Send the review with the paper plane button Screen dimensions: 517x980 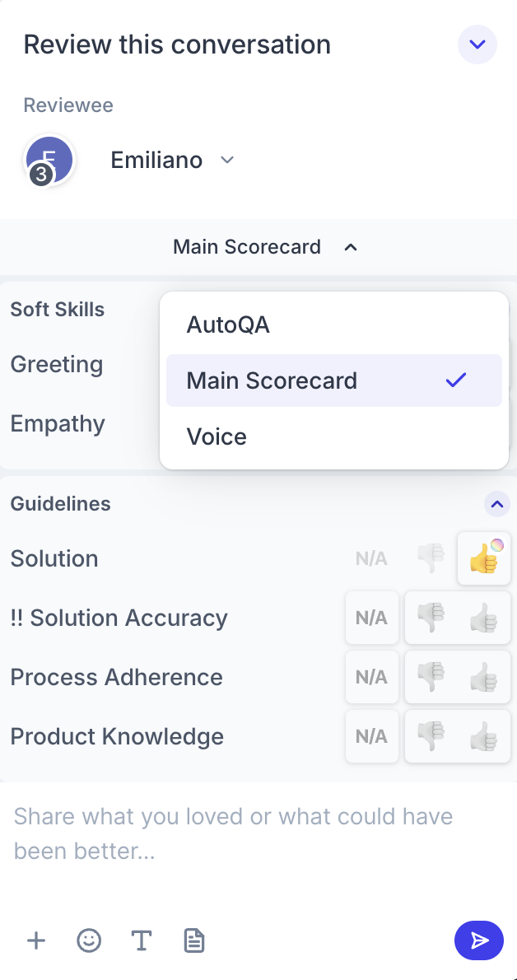pyautogui.click(x=479, y=940)
